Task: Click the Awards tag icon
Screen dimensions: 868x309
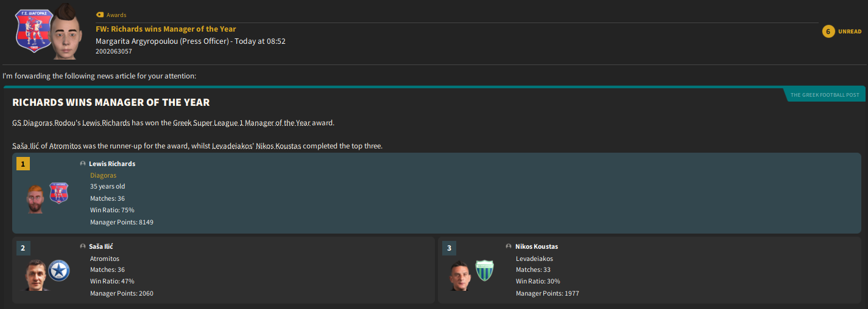Action: [x=100, y=15]
